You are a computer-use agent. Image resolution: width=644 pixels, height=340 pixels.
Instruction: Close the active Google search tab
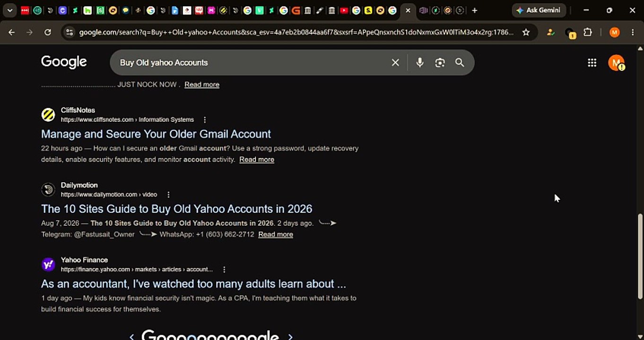pos(408,10)
